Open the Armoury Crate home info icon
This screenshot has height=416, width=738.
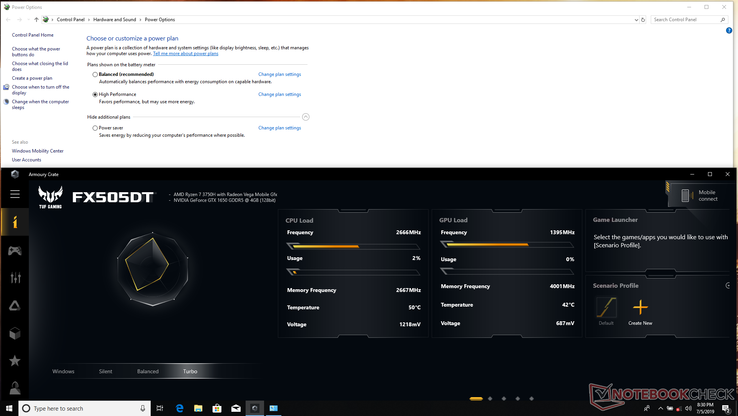coord(15,222)
